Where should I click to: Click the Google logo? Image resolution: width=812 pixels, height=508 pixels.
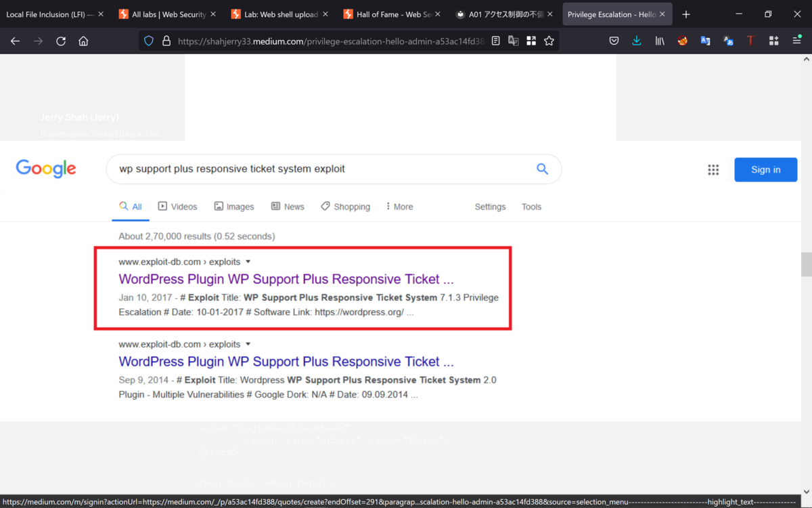tap(46, 169)
